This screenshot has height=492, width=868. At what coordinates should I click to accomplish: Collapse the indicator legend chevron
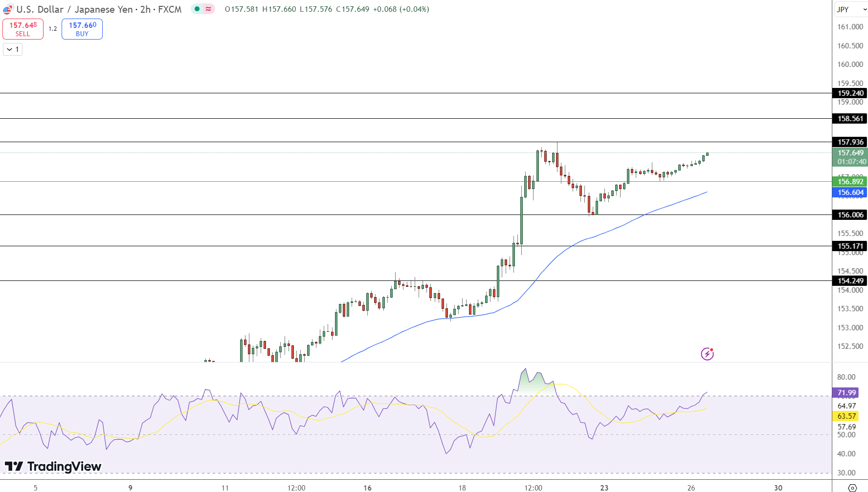[13, 49]
